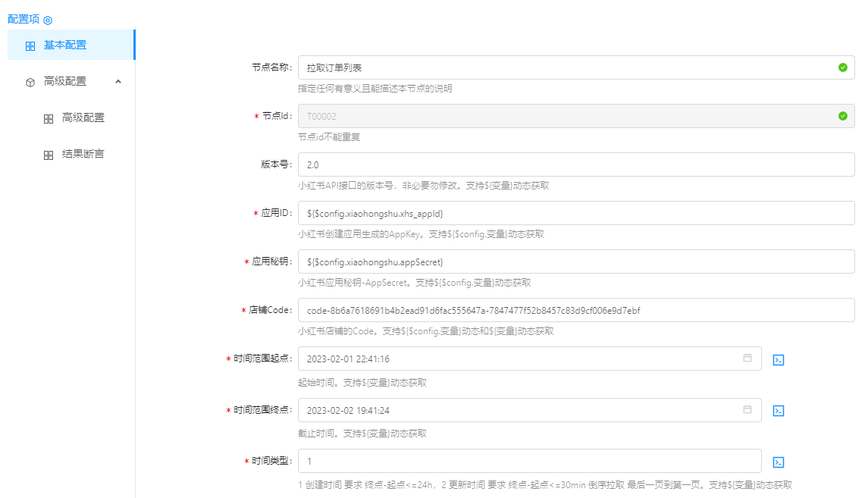This screenshot has height=498, width=868.
Task: Click the 版本号 input field
Action: pyautogui.click(x=576, y=164)
